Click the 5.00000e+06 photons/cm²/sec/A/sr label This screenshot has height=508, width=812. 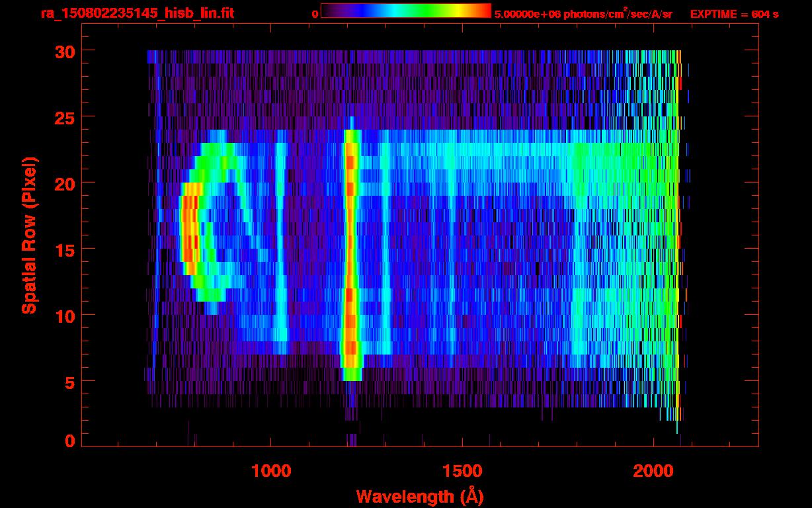583,13
